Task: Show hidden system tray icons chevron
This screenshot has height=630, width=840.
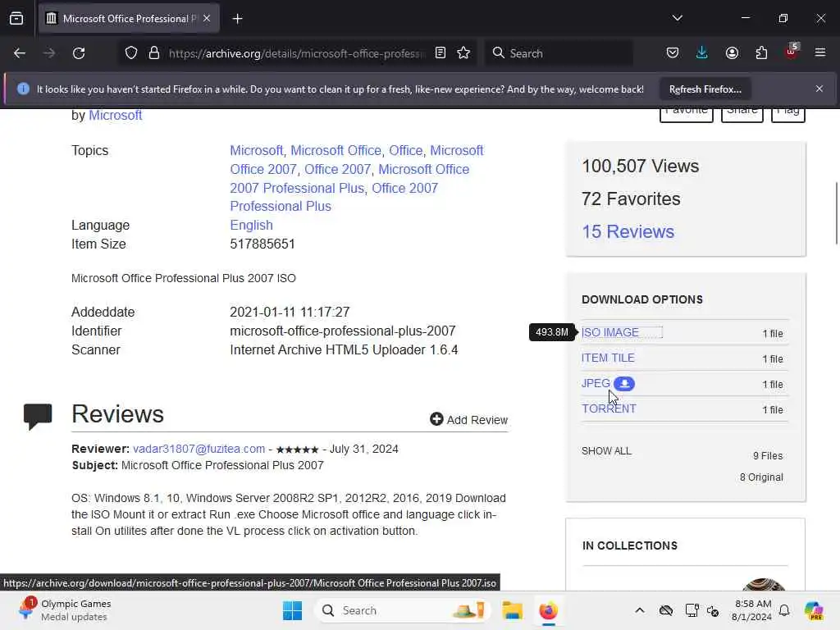Action: [640, 610]
